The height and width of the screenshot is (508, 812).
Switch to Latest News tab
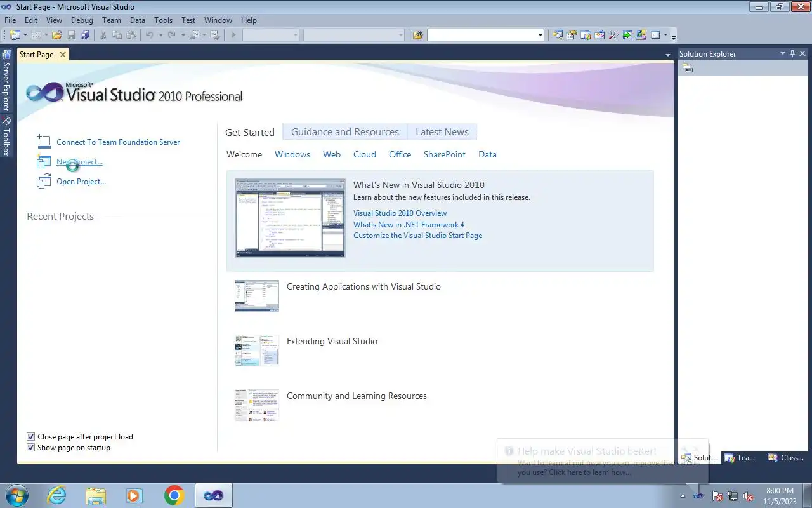click(x=442, y=132)
